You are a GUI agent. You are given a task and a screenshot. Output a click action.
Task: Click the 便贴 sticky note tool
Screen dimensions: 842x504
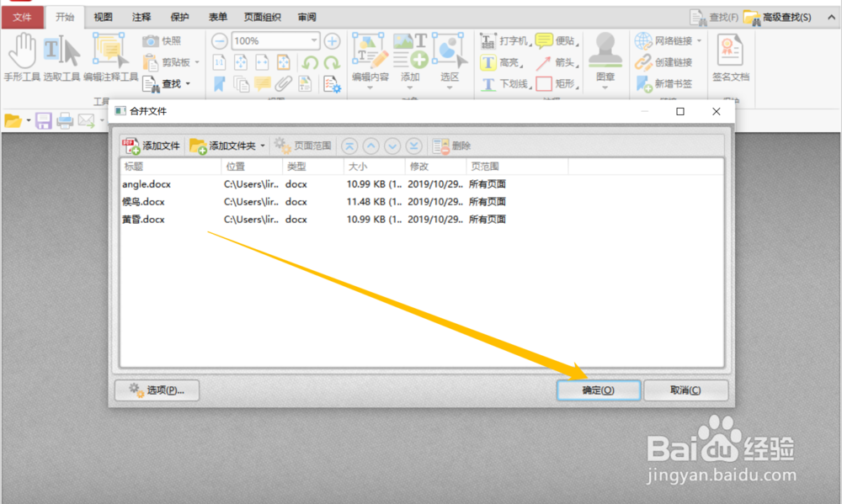[x=557, y=40]
